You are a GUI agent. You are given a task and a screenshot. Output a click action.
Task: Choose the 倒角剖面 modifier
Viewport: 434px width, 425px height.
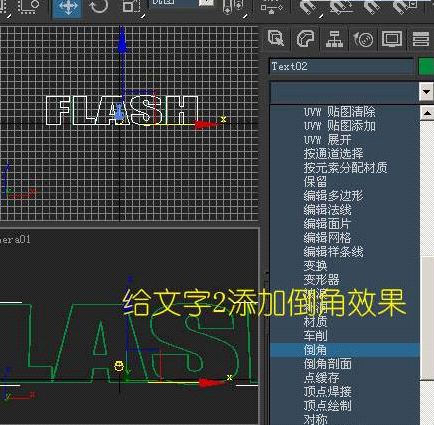[327, 364]
